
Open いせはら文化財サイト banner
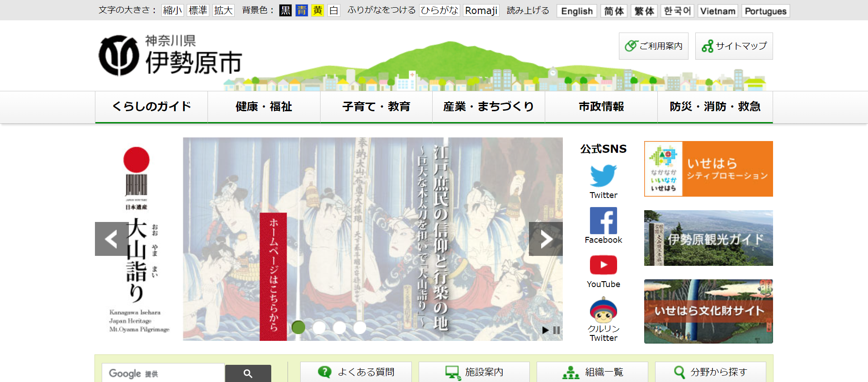pyautogui.click(x=708, y=311)
